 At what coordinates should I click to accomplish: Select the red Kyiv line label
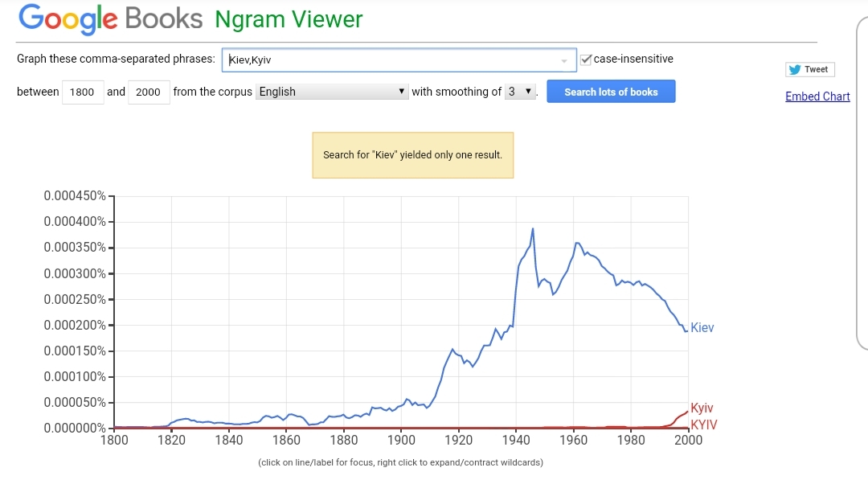pyautogui.click(x=702, y=408)
